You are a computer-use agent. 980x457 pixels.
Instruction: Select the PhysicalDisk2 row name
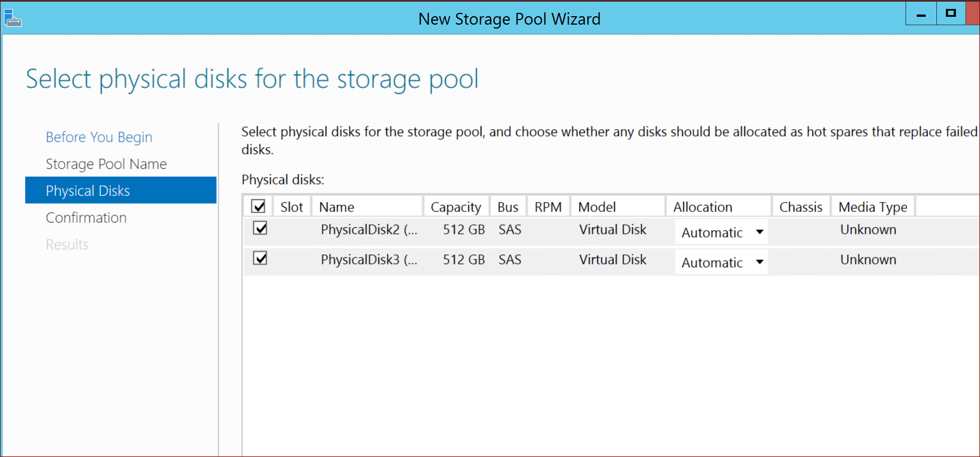[368, 230]
